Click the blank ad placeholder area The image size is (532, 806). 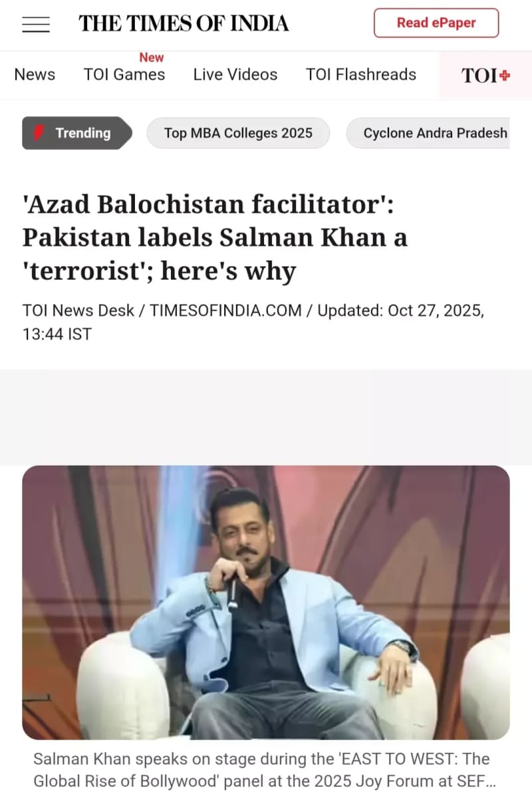266,417
